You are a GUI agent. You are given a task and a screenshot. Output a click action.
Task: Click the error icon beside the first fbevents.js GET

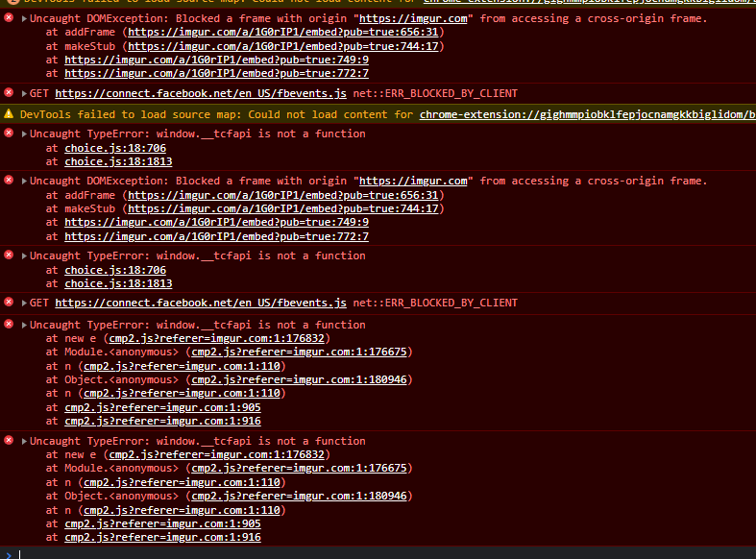9,92
